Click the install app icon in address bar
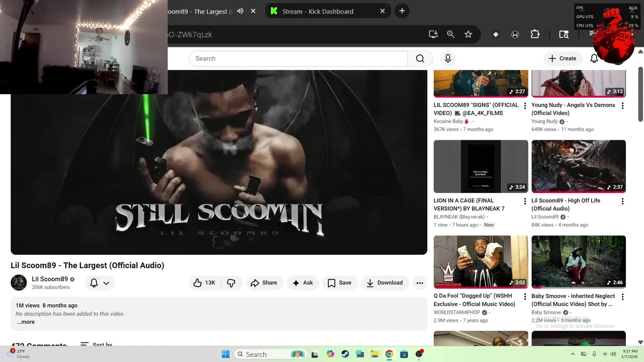644x362 pixels. click(433, 34)
